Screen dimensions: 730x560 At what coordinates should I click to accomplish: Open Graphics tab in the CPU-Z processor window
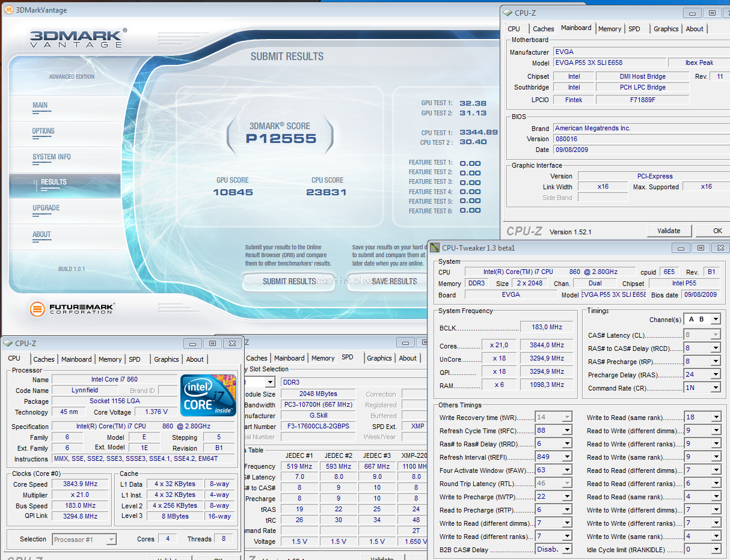167,359
